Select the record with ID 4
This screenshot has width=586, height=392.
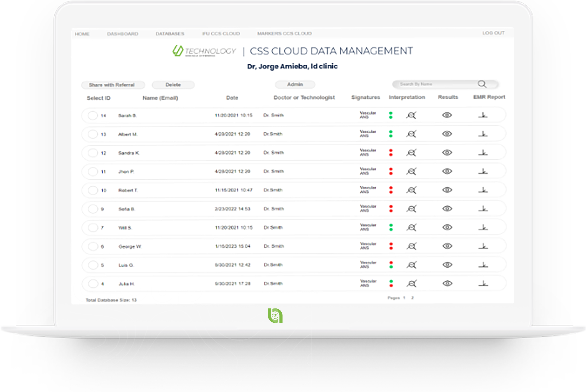93,284
